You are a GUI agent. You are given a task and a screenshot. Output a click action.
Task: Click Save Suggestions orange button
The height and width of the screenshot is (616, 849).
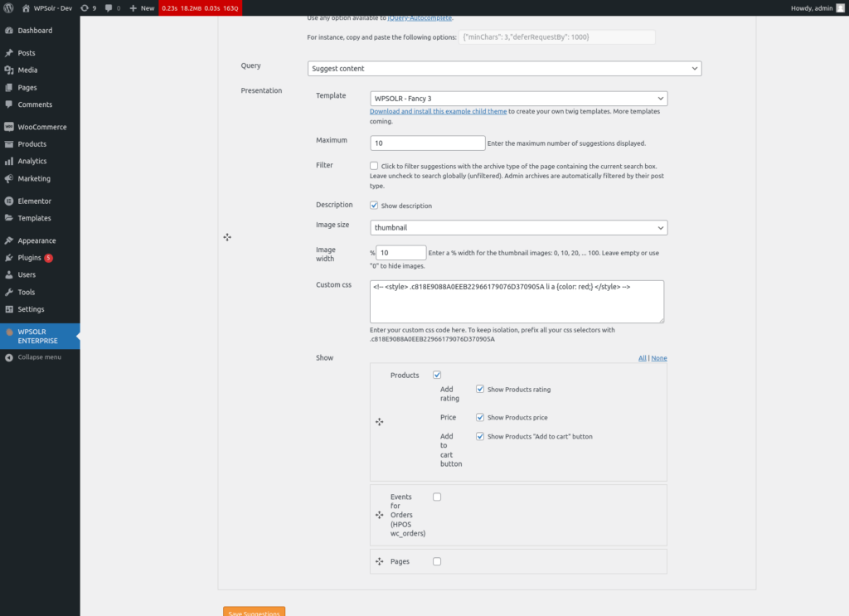254,612
